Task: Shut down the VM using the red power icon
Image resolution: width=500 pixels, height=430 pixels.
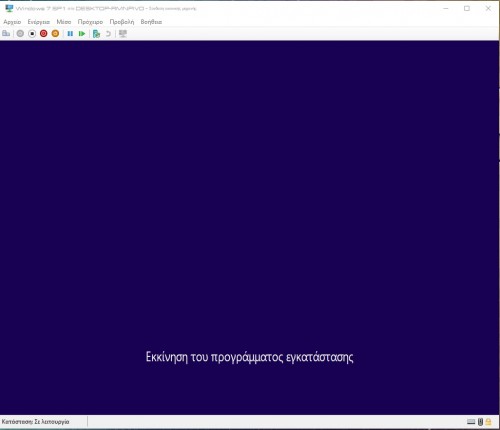Action: click(x=44, y=34)
